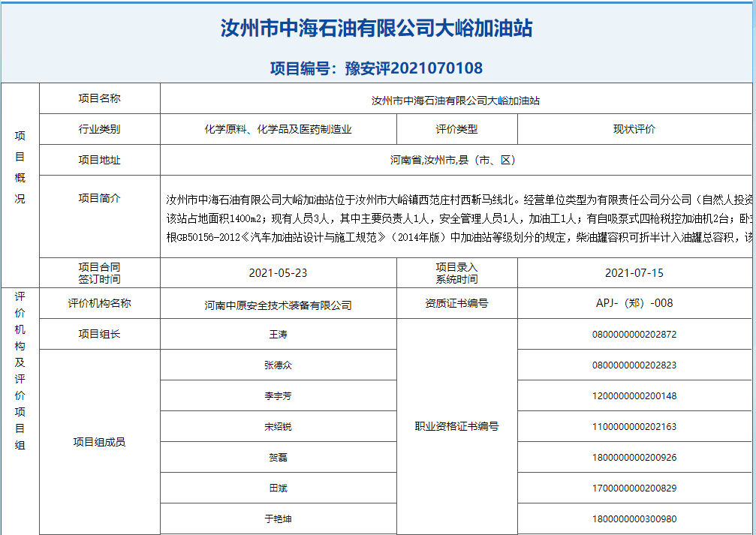Click the industry value 化学原料、化学品及医药制造业
Viewport: 756px width, 535px height.
tap(278, 129)
